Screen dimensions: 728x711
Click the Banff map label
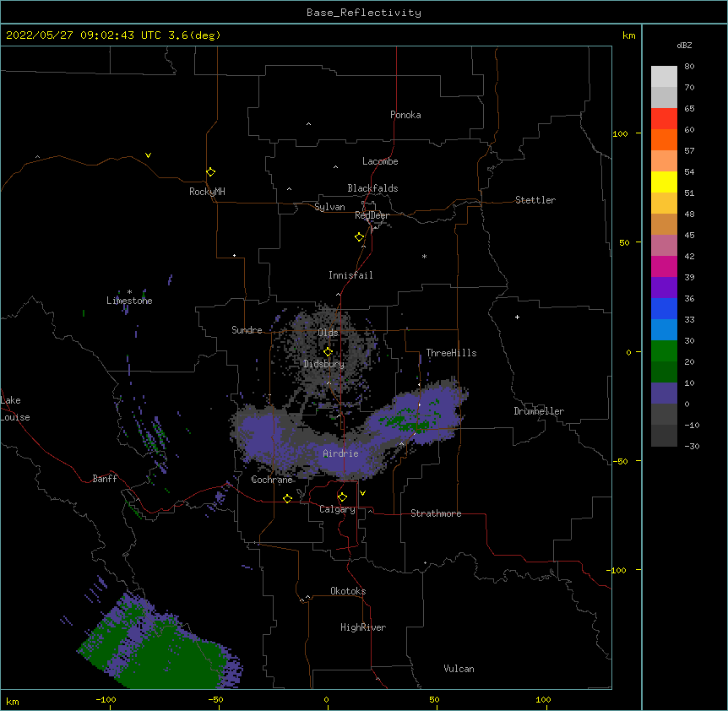click(x=105, y=479)
